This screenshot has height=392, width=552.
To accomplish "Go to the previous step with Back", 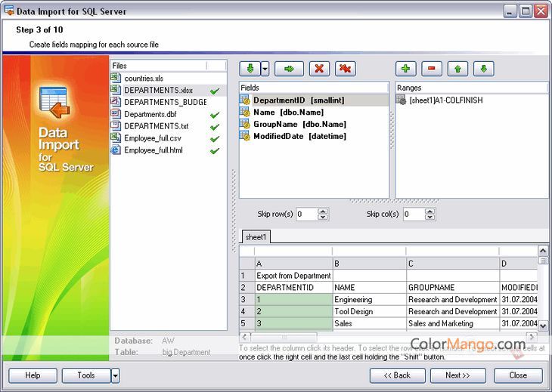I will 397,375.
